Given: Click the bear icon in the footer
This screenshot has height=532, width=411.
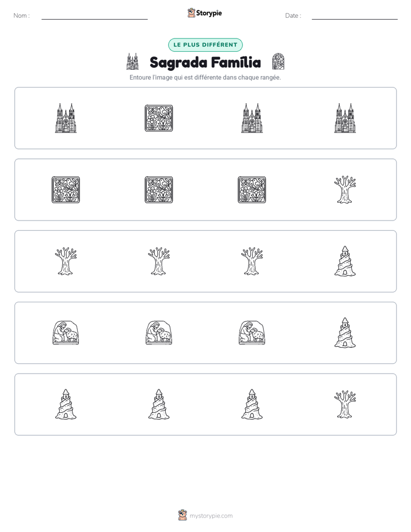Looking at the screenshot, I should click(x=182, y=515).
